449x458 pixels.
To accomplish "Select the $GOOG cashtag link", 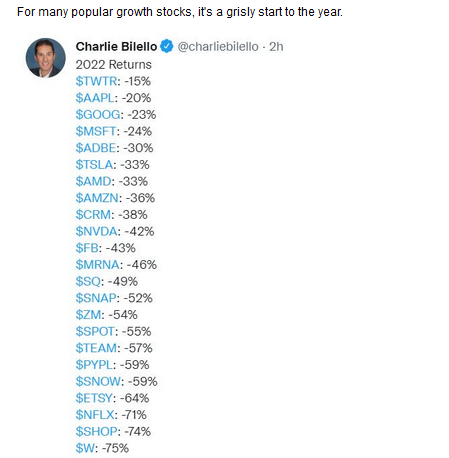I will pos(98,115).
